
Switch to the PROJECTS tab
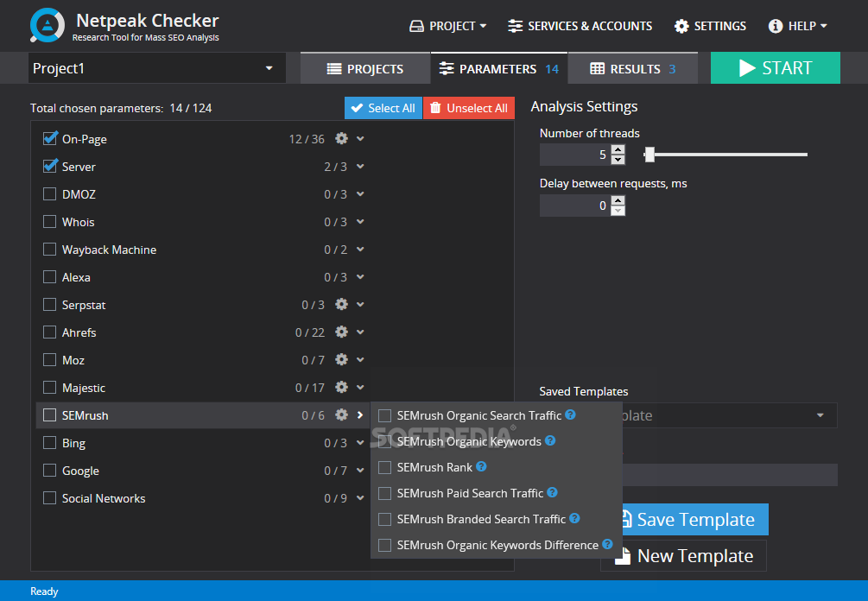click(365, 68)
